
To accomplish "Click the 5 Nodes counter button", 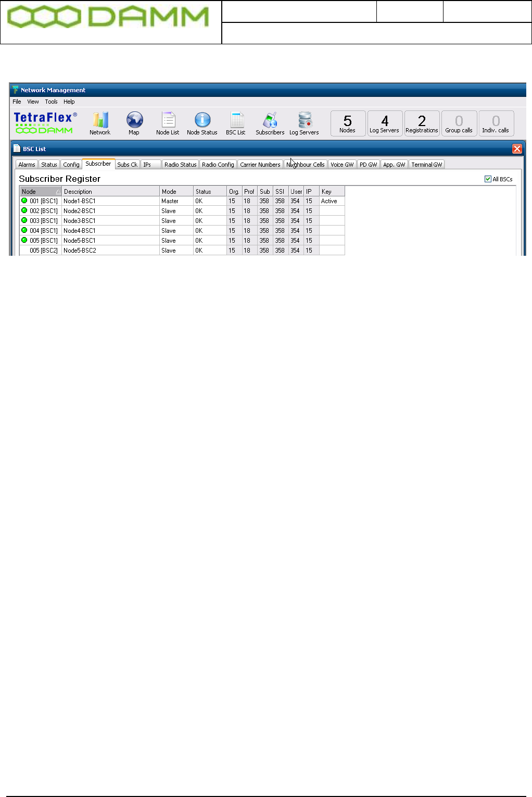I will [x=348, y=123].
